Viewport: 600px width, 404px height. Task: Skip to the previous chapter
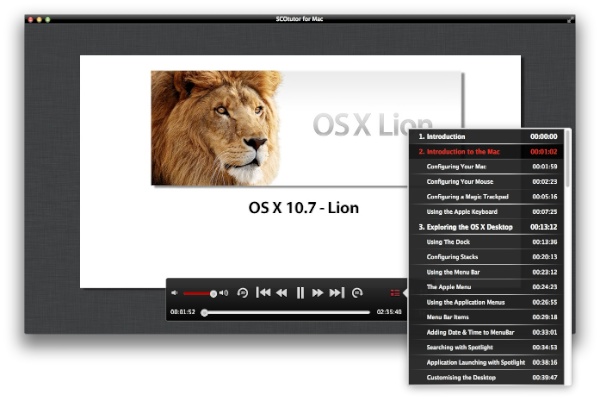(x=263, y=293)
